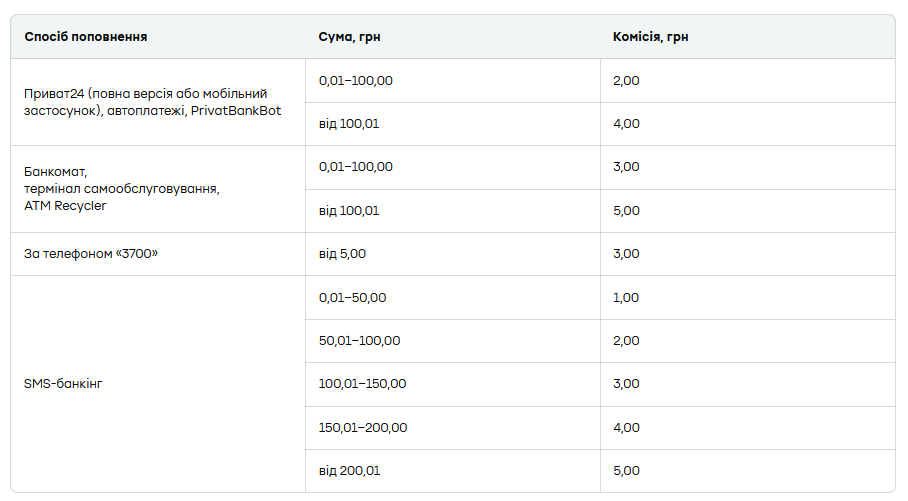This screenshot has width=908, height=501.
Task: Click the "150,01–200,00" amount cell
Action: click(x=363, y=428)
